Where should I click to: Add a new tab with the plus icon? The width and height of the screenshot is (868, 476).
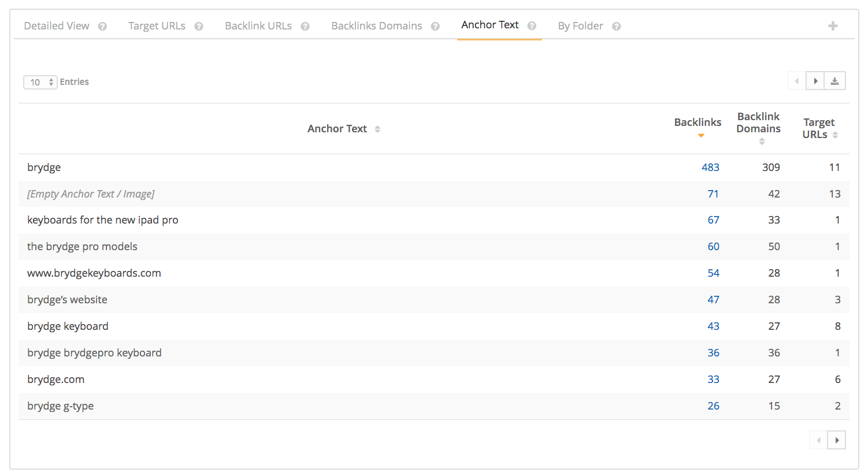click(x=833, y=26)
